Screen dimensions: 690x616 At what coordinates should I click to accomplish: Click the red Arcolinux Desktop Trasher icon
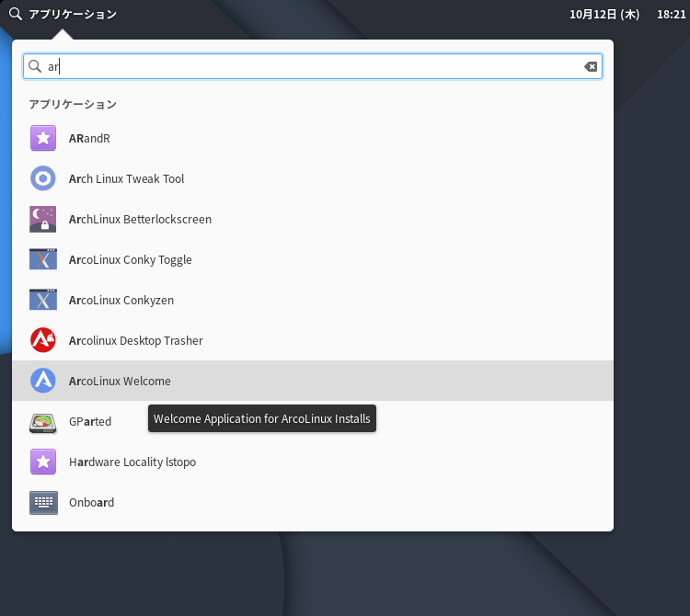click(43, 340)
